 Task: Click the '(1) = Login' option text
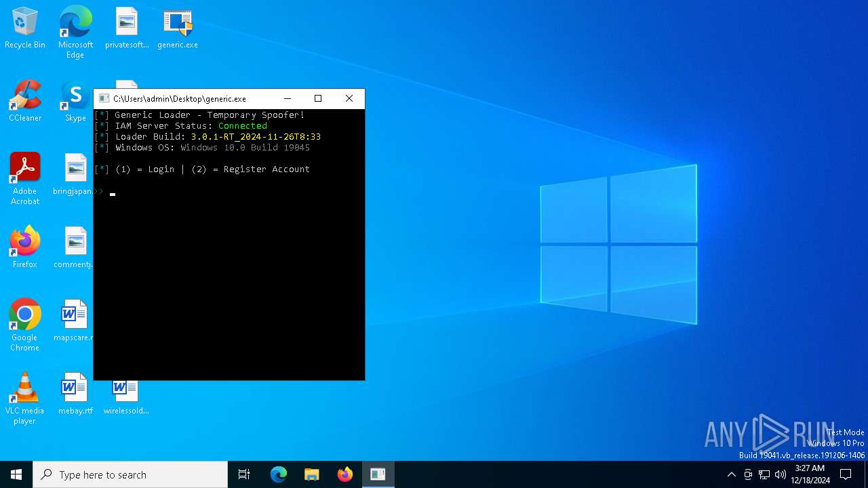144,169
